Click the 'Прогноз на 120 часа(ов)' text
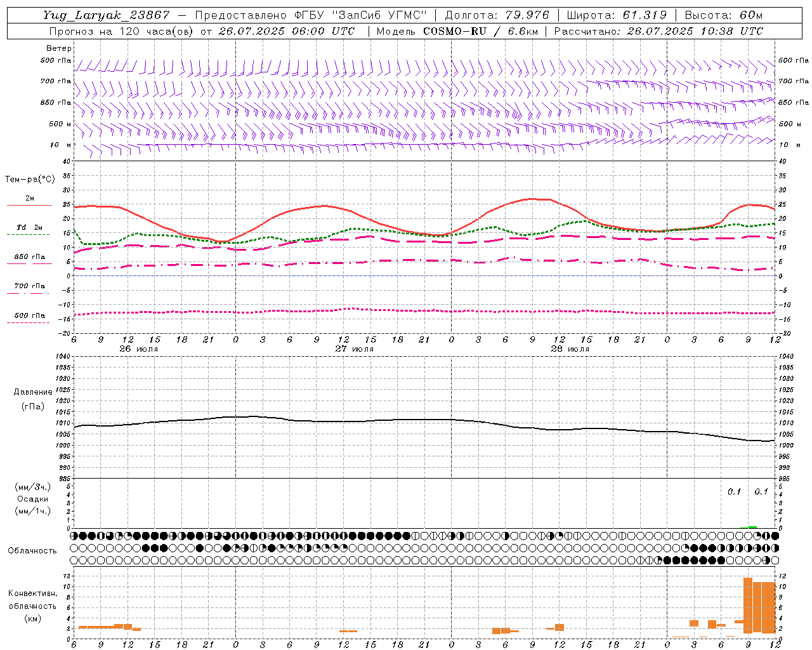 click(122, 31)
